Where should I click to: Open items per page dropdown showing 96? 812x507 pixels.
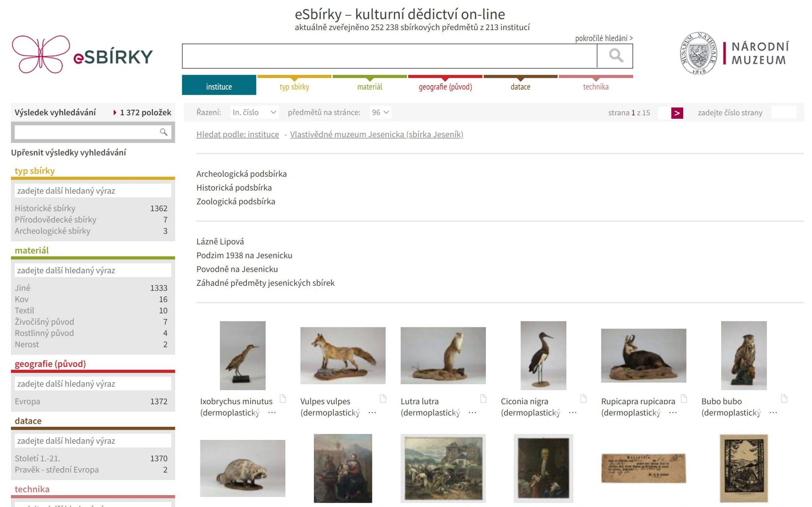pyautogui.click(x=380, y=112)
